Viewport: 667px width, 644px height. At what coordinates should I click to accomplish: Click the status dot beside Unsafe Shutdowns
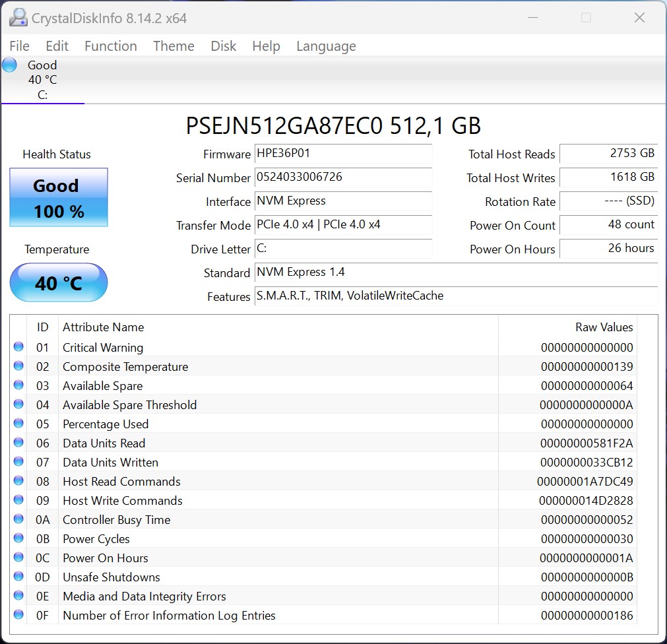click(x=18, y=577)
